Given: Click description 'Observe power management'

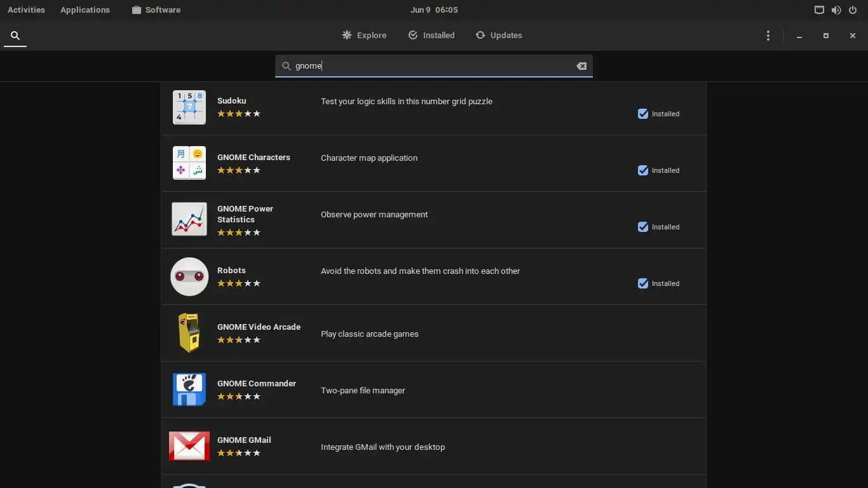Looking at the screenshot, I should 374,215.
